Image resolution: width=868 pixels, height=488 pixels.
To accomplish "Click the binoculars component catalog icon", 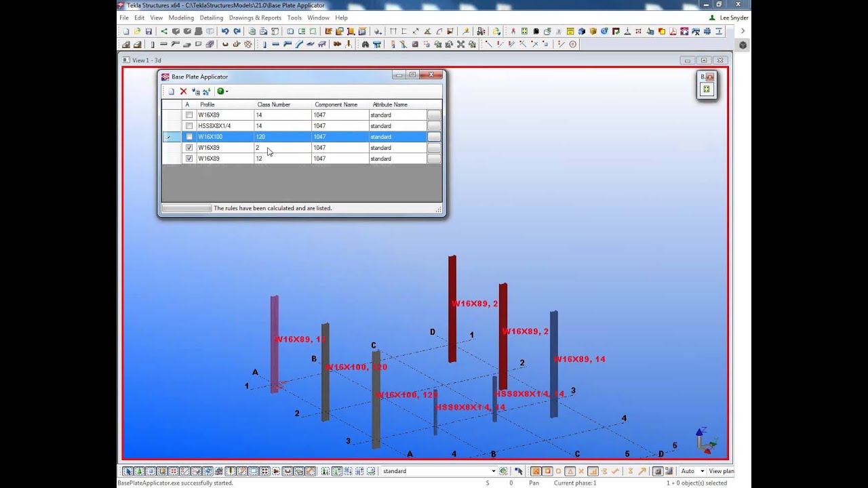I will (366, 44).
